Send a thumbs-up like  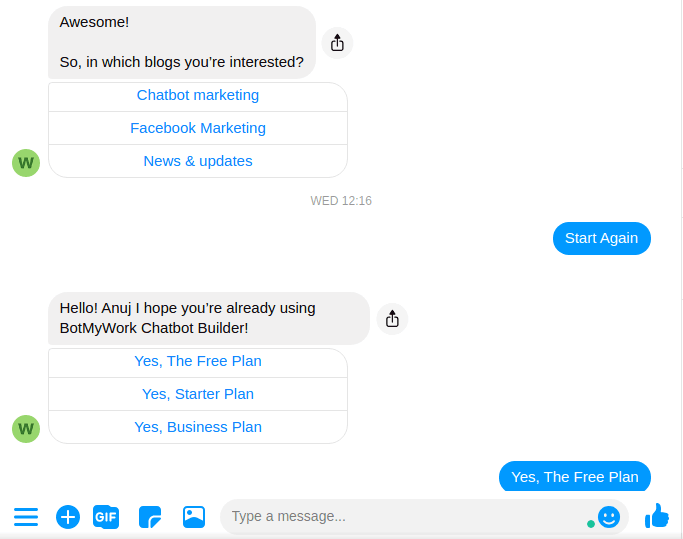coord(656,516)
